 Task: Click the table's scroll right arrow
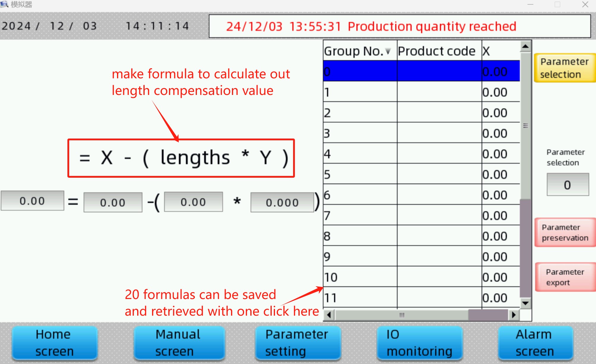(514, 315)
